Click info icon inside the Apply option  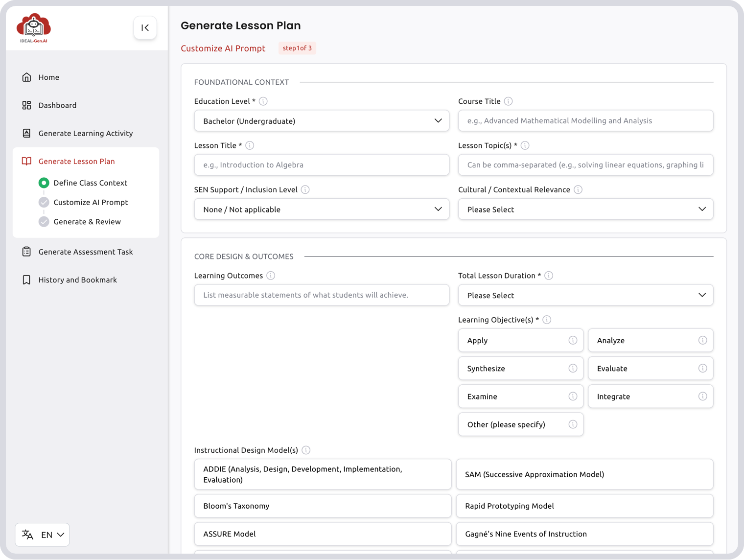(573, 340)
